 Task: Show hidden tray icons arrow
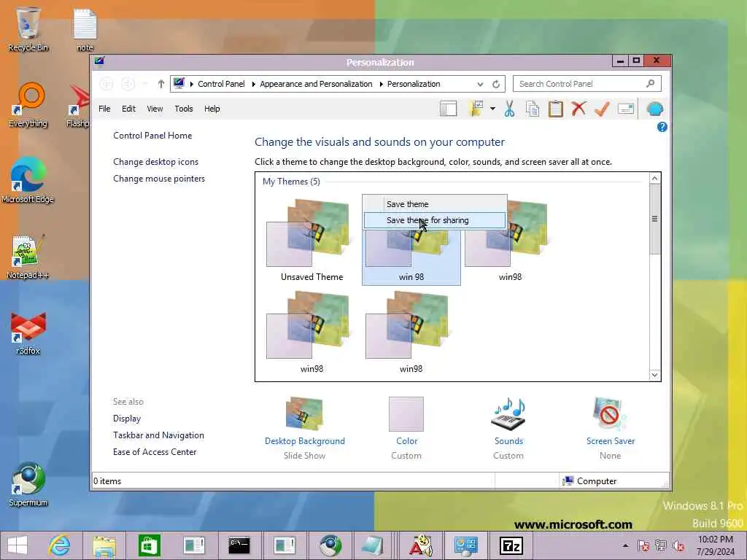(x=625, y=545)
